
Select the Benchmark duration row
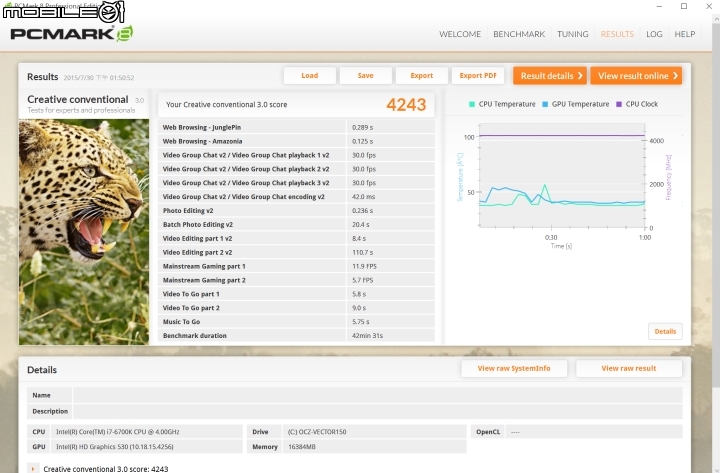(296, 335)
